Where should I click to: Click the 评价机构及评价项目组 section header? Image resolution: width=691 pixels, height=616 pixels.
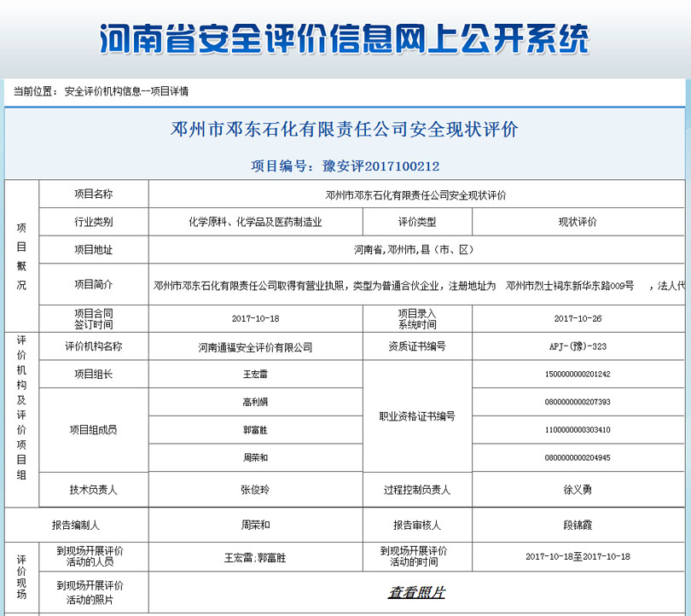click(21, 407)
